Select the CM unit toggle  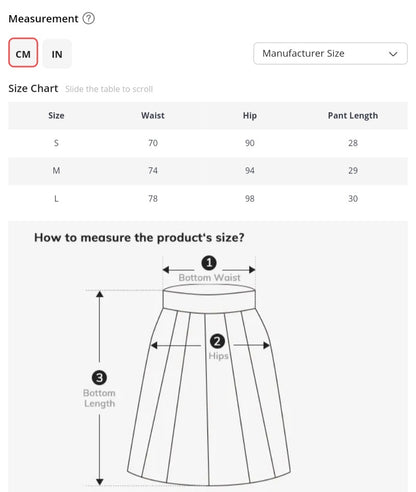[23, 53]
